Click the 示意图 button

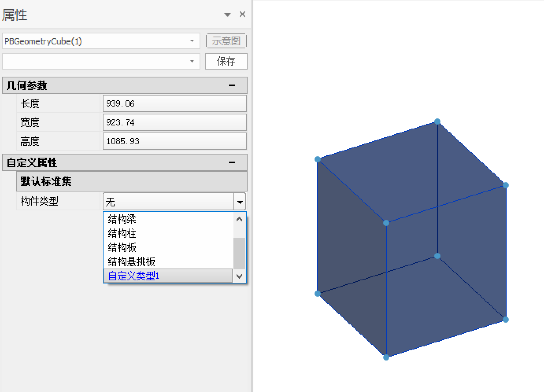[x=226, y=41]
